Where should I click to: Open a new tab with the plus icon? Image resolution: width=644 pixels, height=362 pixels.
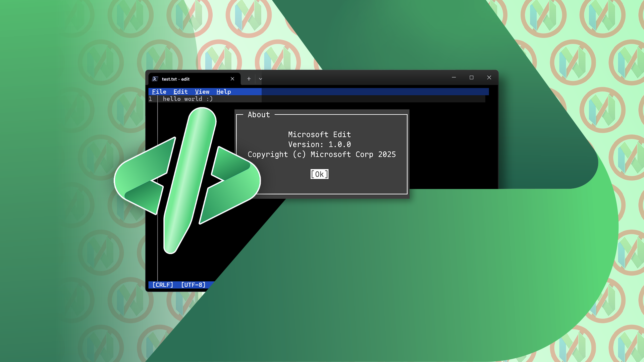[249, 78]
